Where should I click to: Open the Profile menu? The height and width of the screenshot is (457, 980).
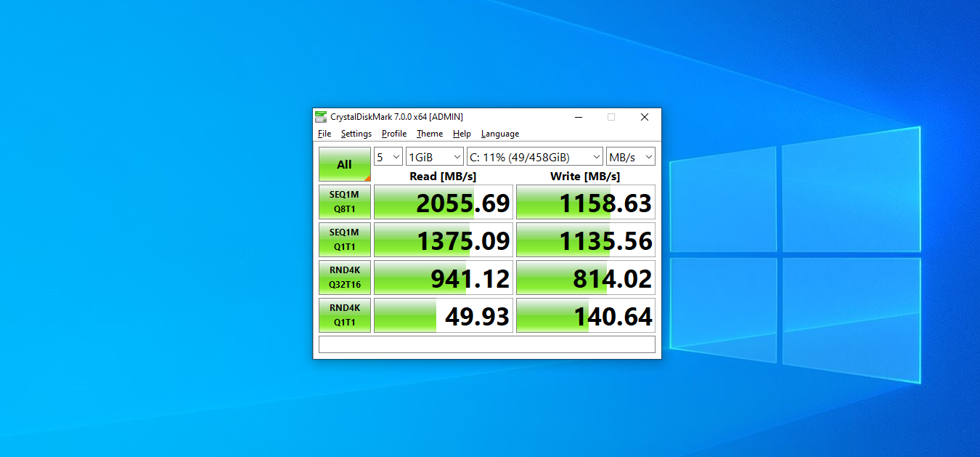click(x=394, y=134)
